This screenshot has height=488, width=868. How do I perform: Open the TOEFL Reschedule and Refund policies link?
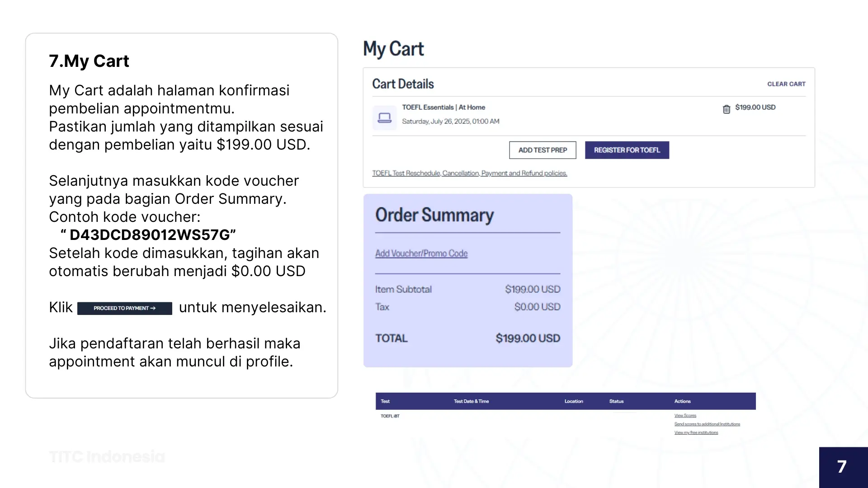(469, 173)
